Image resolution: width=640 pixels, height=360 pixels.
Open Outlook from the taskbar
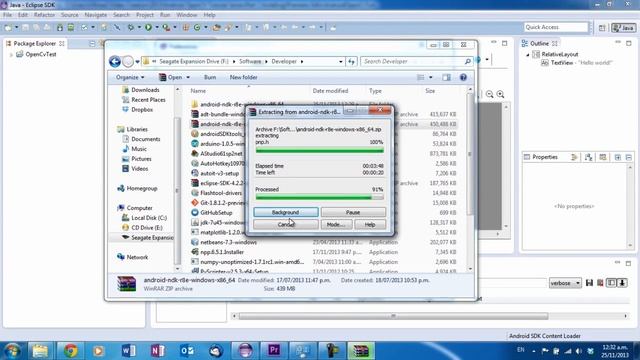(x=187, y=351)
